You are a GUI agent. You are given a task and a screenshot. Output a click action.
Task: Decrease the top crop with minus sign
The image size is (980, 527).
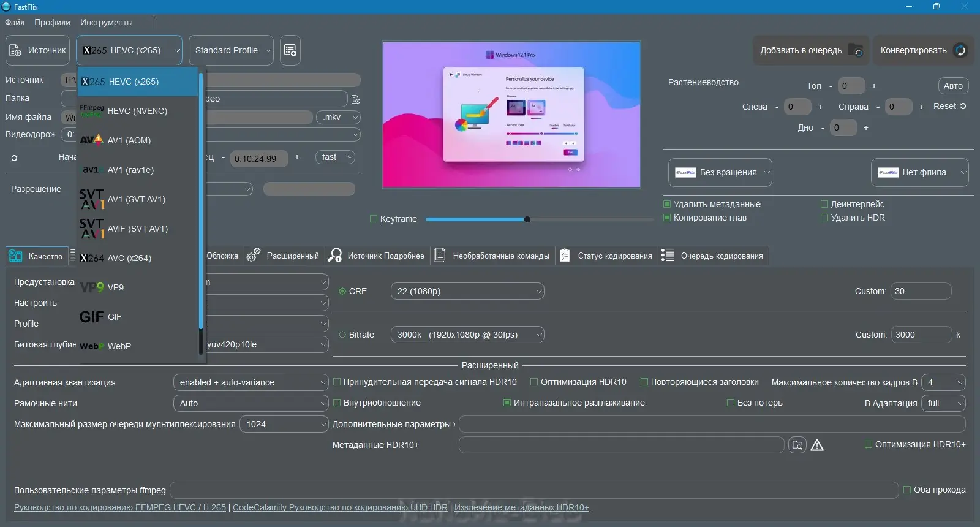831,86
